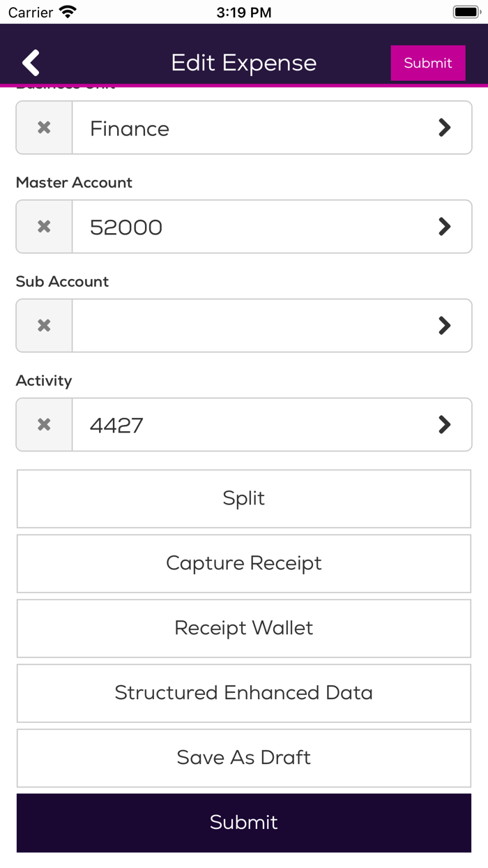This screenshot has height=868, width=488.
Task: Clear the Master Account value using the X
Action: 43,226
